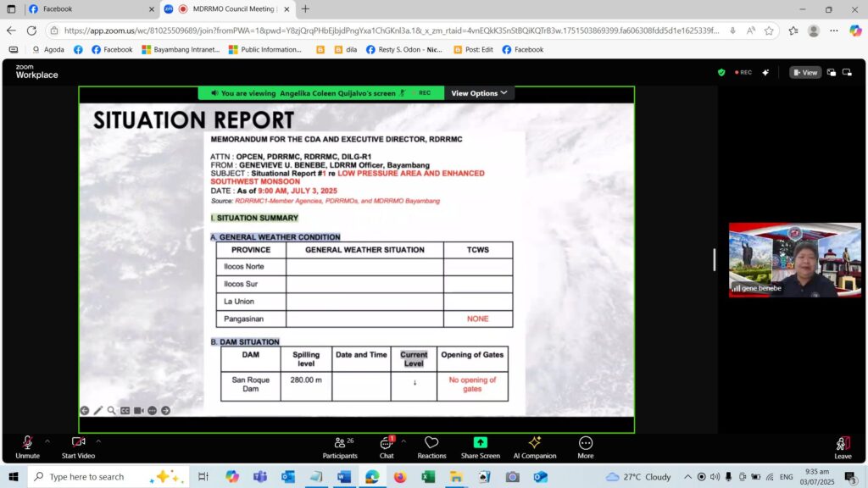Close the MDRRMO Council Meeting tab
This screenshot has height=488, width=868.
point(287,8)
